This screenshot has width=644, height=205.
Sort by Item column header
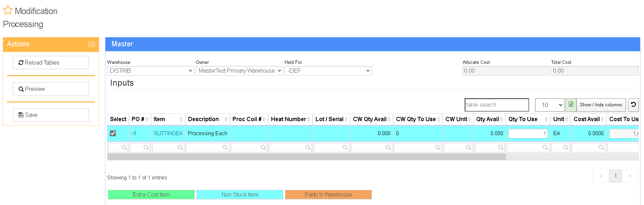pyautogui.click(x=168, y=119)
